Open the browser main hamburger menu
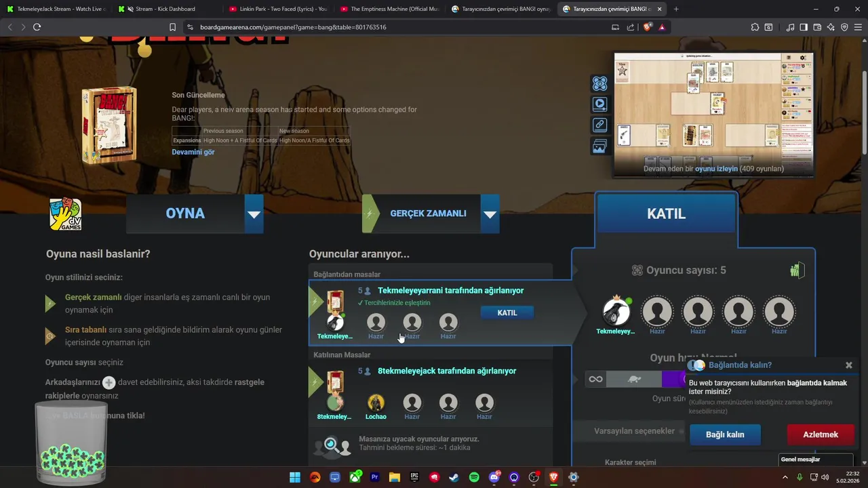 (x=857, y=27)
